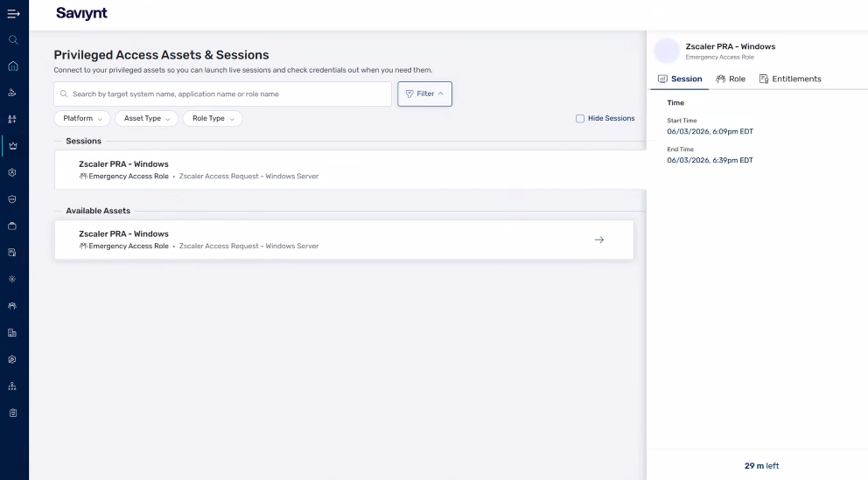
Task: Open the people group sidebar icon
Action: pyautogui.click(x=12, y=306)
